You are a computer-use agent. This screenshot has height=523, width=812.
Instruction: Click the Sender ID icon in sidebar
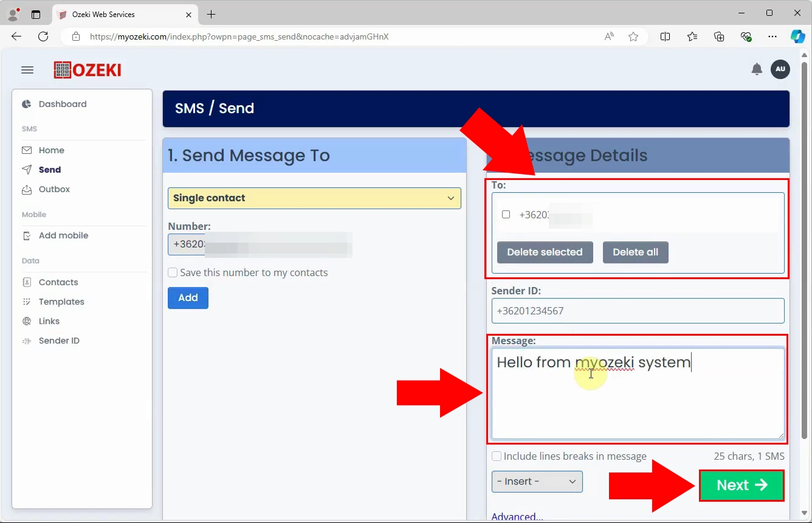(27, 341)
